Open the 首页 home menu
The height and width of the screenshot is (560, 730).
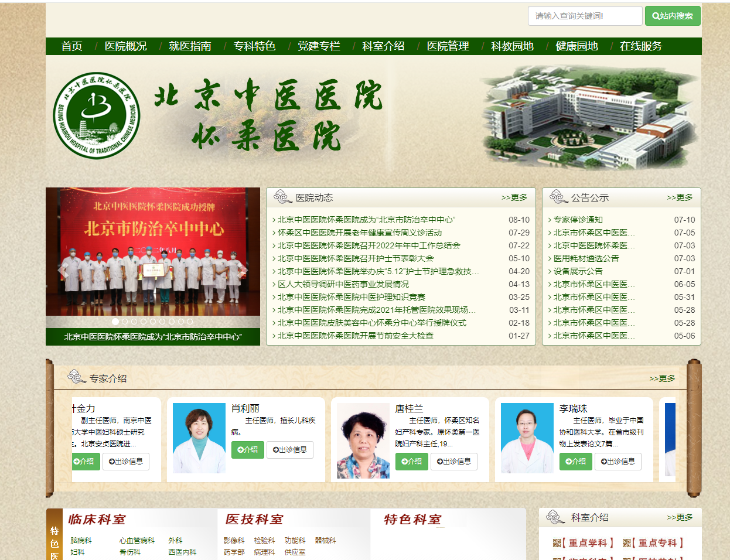coord(71,46)
